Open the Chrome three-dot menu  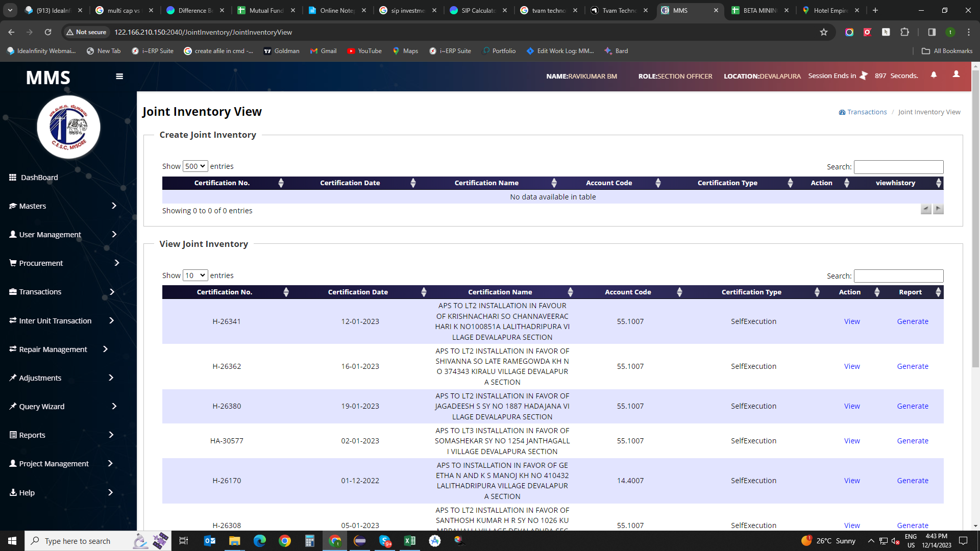click(969, 32)
